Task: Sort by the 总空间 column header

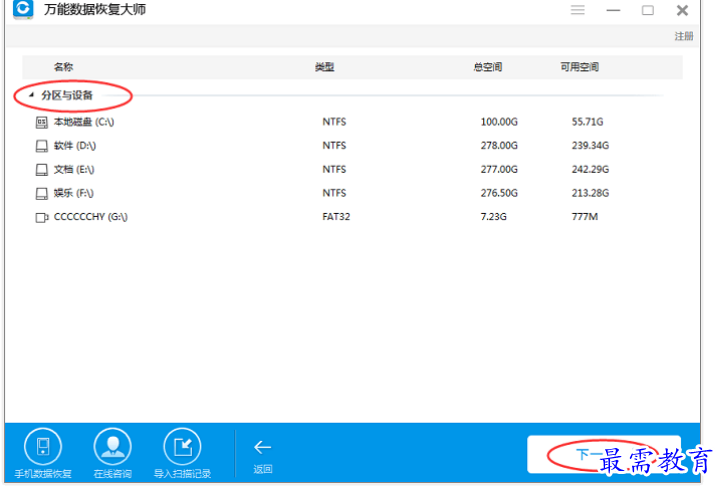Action: 488,67
